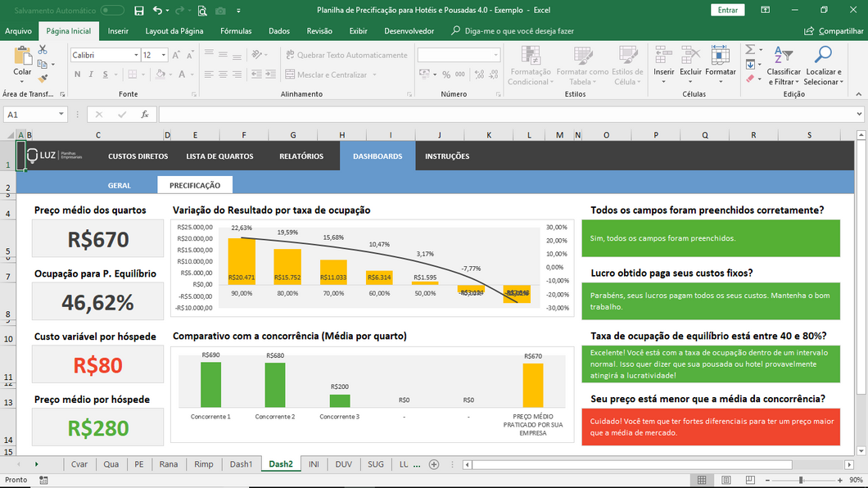Viewport: 868px width, 488px height.
Task: Go to the GERAL dashboard link
Action: click(x=120, y=186)
